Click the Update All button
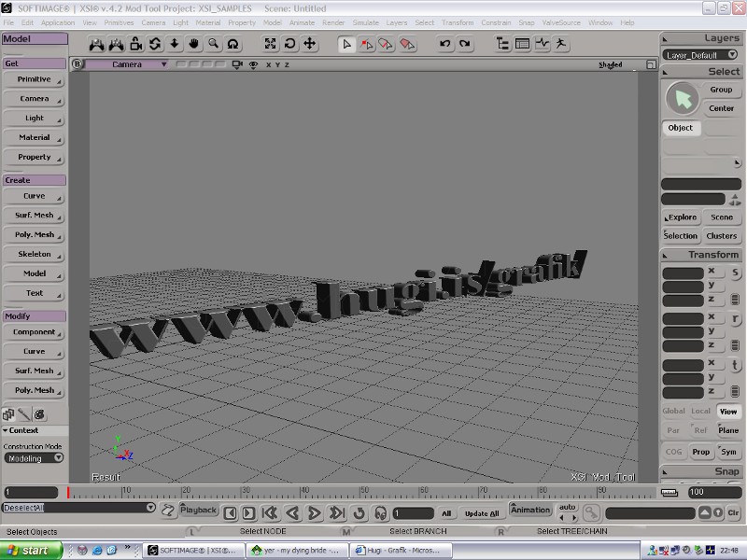Screen dimensions: 747x560 [482, 513]
